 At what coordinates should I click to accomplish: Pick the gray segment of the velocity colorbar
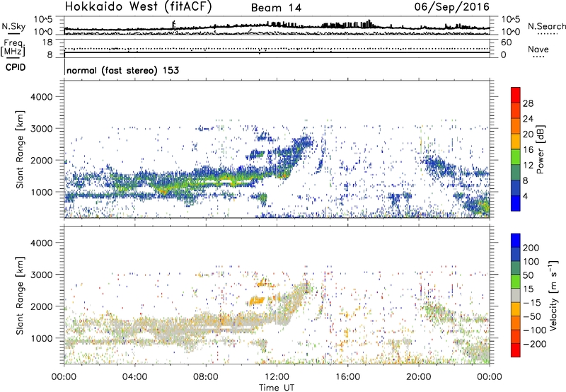click(516, 295)
